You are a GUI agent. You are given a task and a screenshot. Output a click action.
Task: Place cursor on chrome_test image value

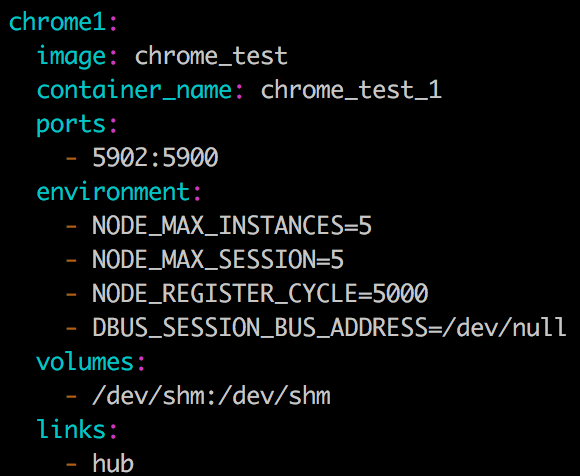(211, 57)
